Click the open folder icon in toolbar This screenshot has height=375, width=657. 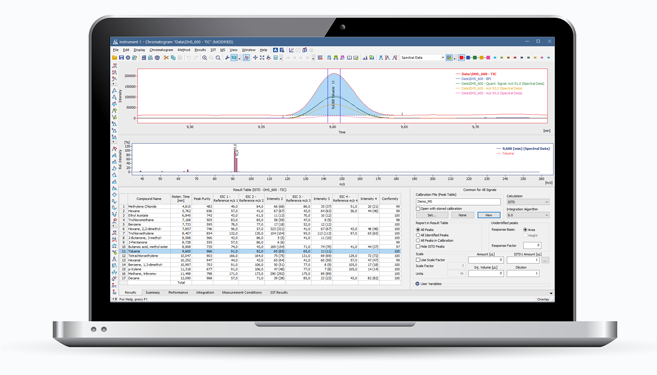point(114,58)
